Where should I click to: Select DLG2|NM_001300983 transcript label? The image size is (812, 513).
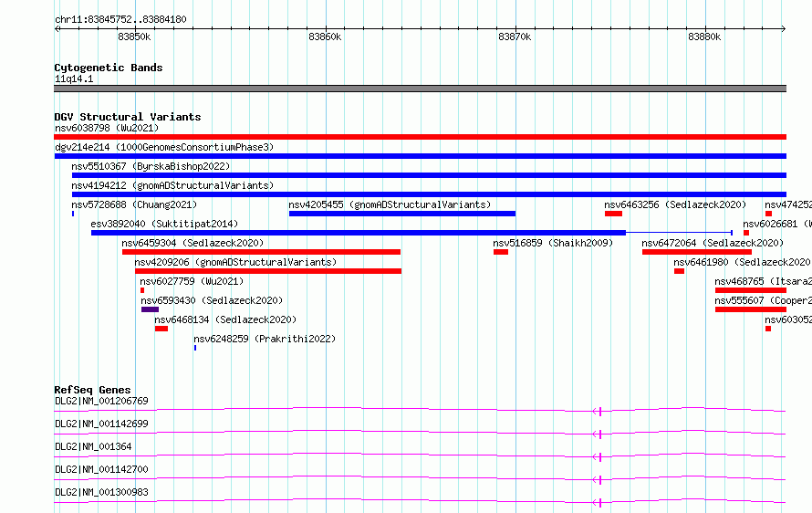coord(101,492)
